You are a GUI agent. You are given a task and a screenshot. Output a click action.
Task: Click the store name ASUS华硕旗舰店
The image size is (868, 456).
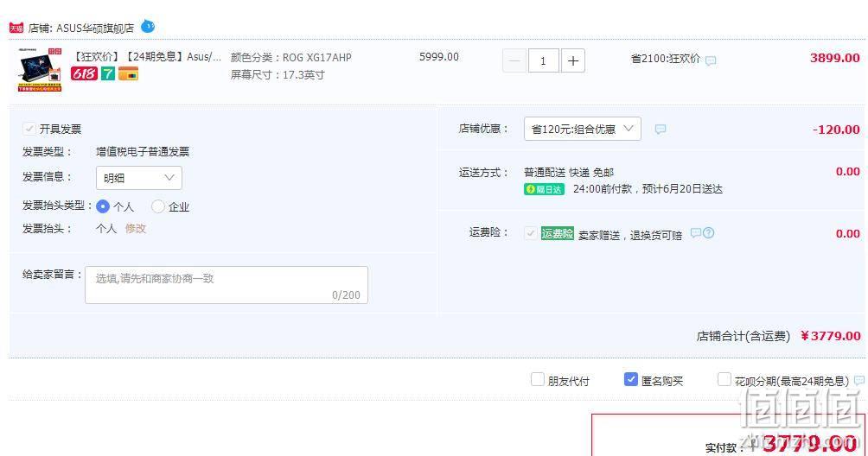[x=95, y=28]
